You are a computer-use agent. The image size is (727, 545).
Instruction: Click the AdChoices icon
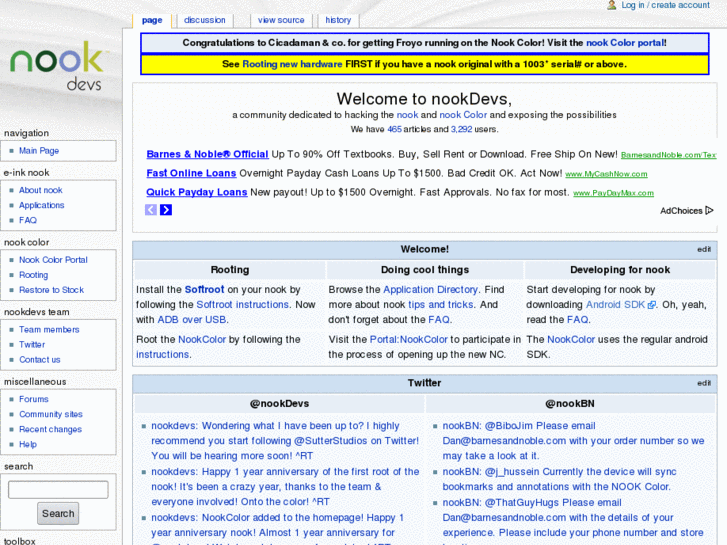[709, 211]
